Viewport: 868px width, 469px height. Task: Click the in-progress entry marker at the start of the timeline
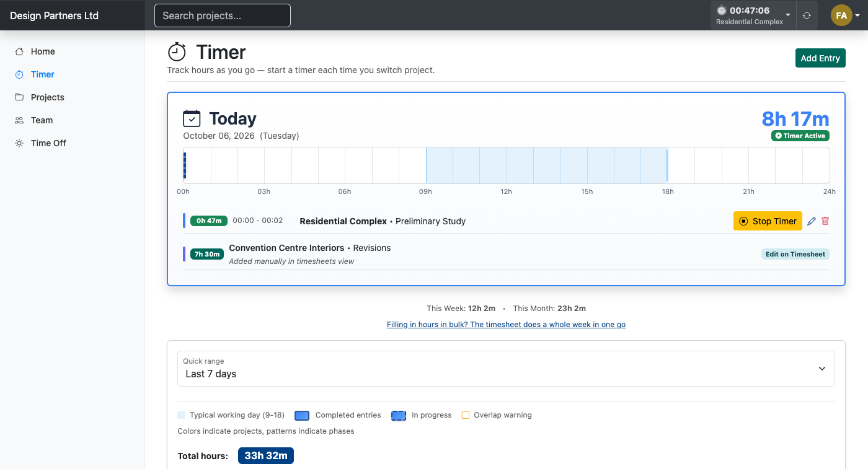point(185,165)
